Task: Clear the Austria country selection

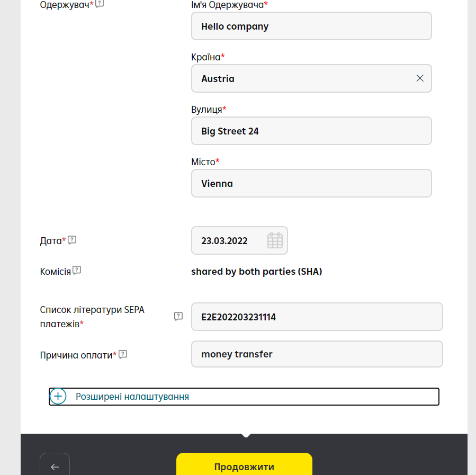Action: pos(420,78)
